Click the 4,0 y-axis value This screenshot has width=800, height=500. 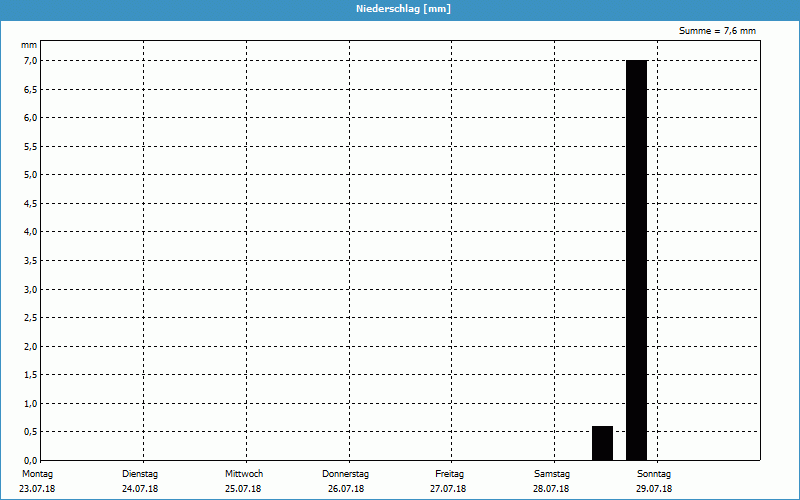point(30,232)
